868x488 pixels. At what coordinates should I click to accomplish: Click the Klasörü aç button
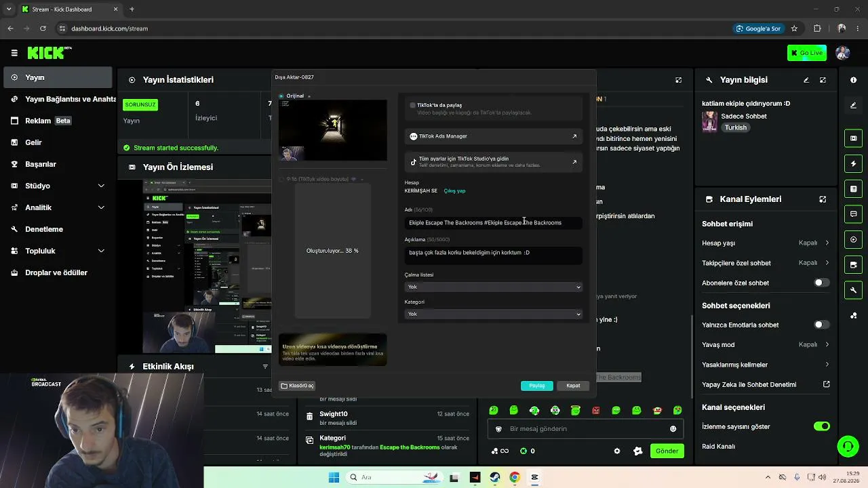tap(297, 386)
